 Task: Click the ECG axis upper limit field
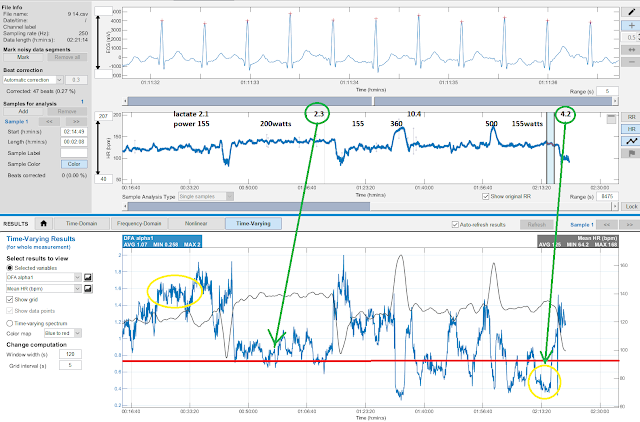[103, 11]
